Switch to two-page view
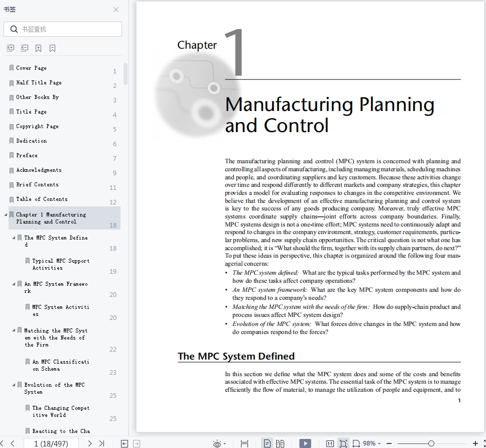The image size is (486, 448). 280,443
